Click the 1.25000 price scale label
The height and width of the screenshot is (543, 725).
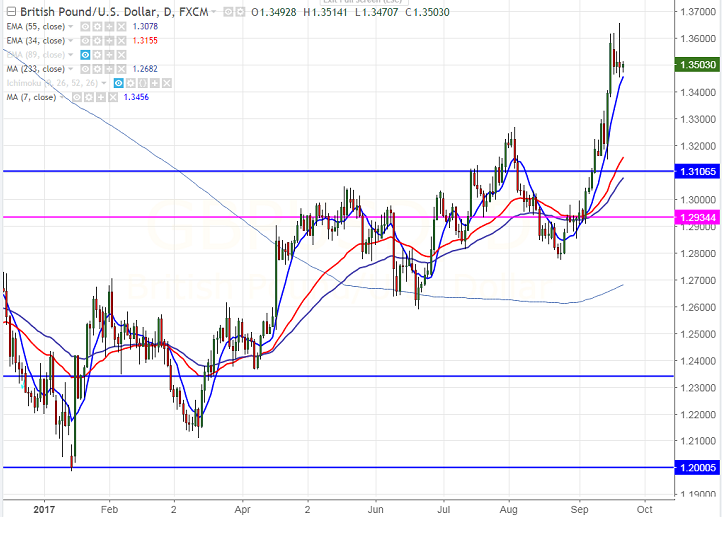pyautogui.click(x=698, y=334)
